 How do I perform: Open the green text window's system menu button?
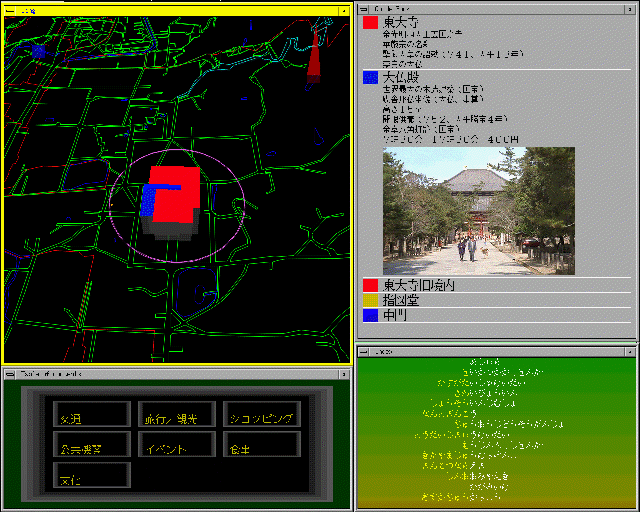click(363, 352)
